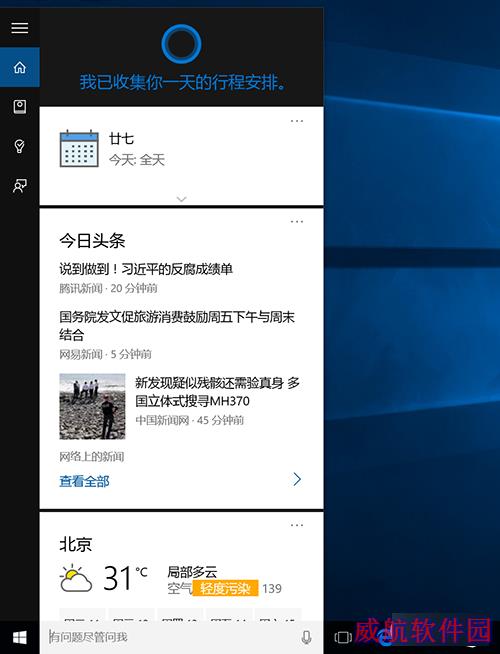Click the microphone icon in search box
This screenshot has height=654, width=500.
tap(306, 637)
